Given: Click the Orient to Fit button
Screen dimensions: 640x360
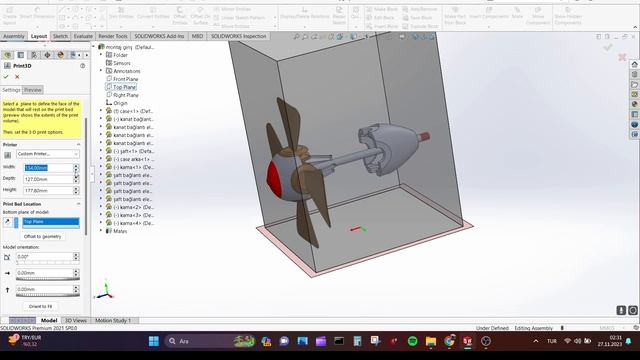Looking at the screenshot, I should click(40, 307).
